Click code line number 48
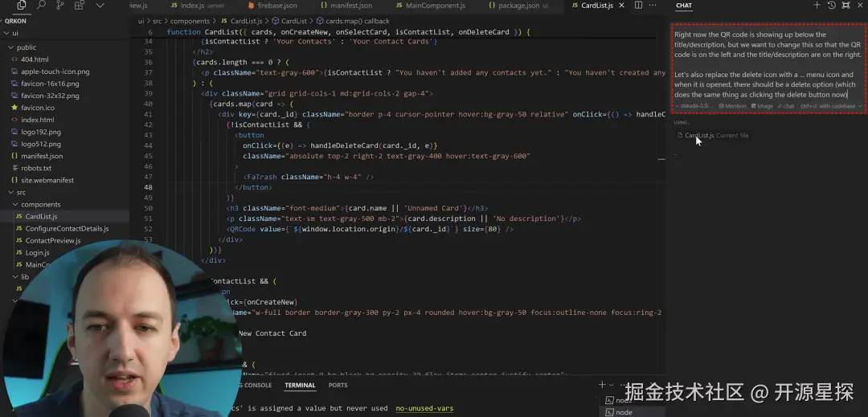 [148, 187]
